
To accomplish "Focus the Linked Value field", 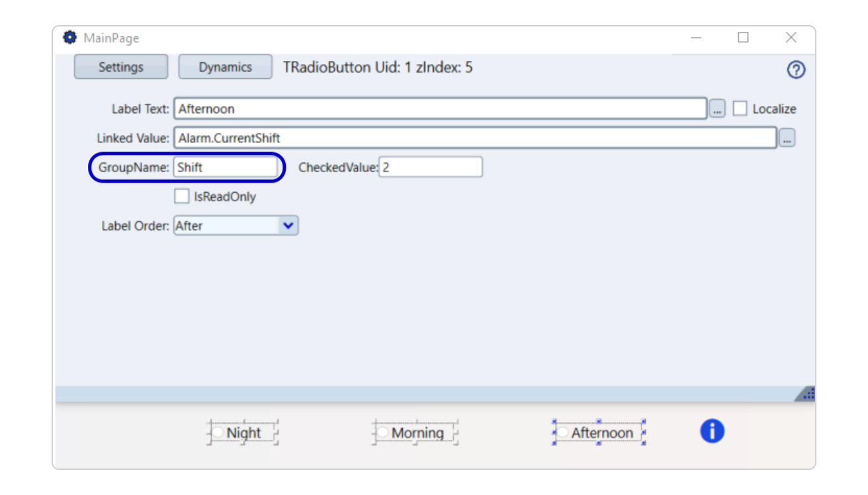I will [x=474, y=138].
